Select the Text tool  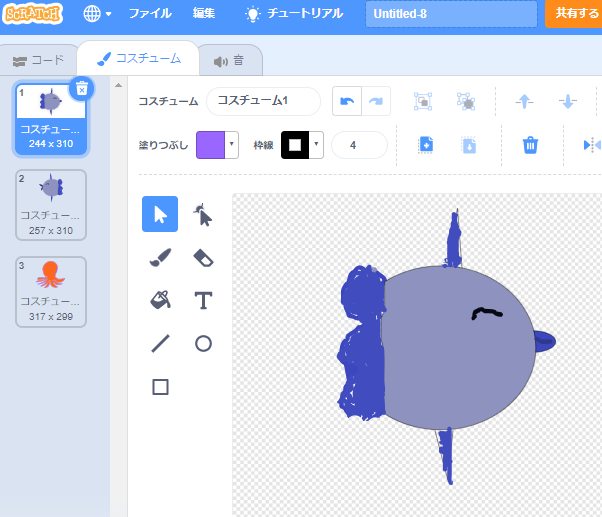(x=203, y=300)
